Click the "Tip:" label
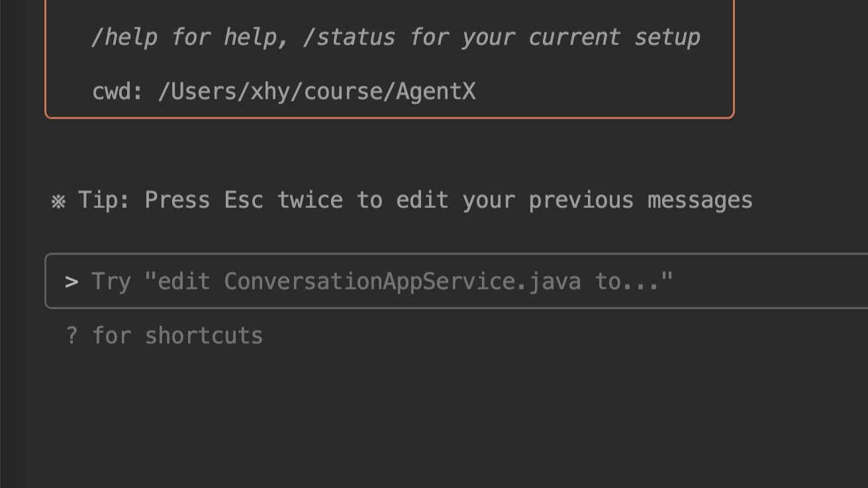868x488 pixels. 105,200
